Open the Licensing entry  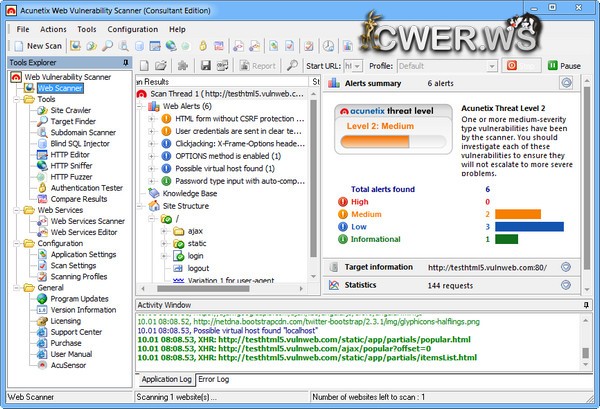click(65, 321)
